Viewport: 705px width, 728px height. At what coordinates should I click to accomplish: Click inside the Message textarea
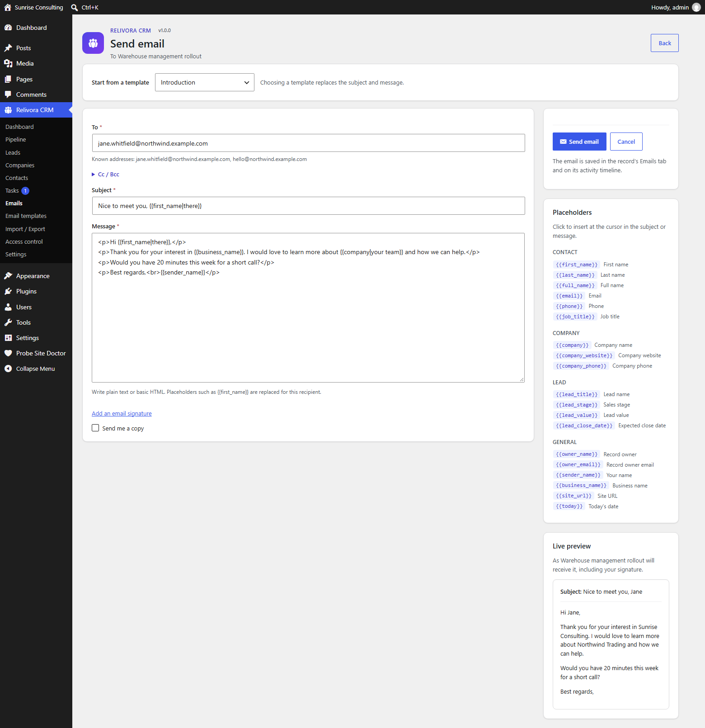(x=308, y=307)
